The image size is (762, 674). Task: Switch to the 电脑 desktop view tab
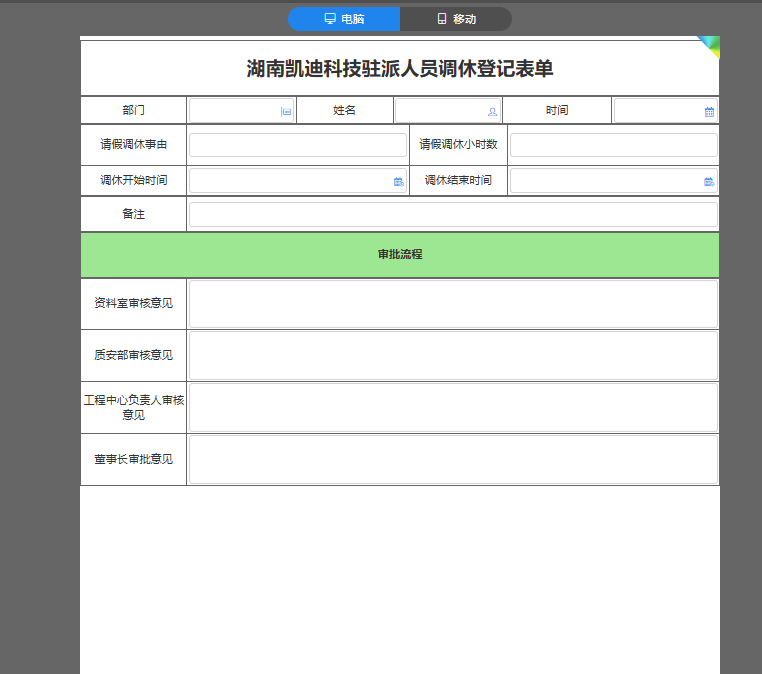(x=344, y=19)
